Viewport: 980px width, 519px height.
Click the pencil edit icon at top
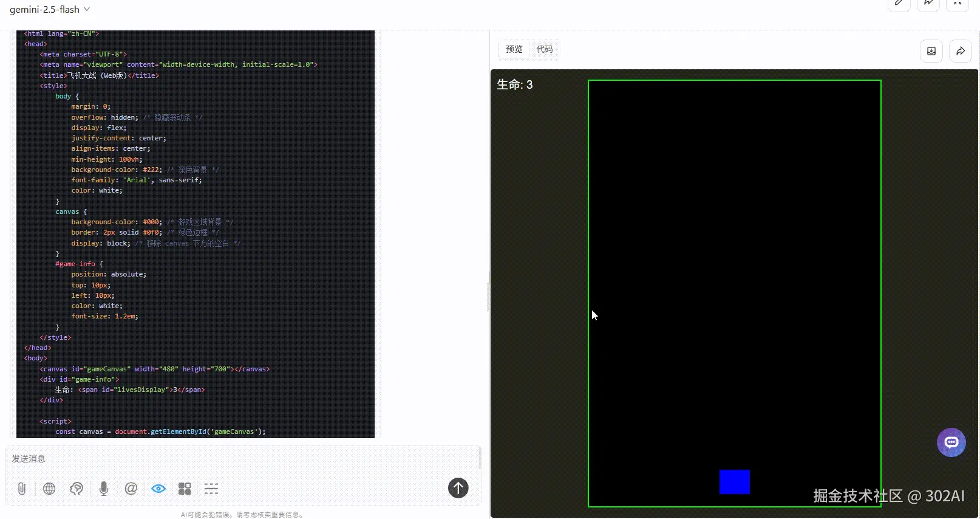point(899,3)
